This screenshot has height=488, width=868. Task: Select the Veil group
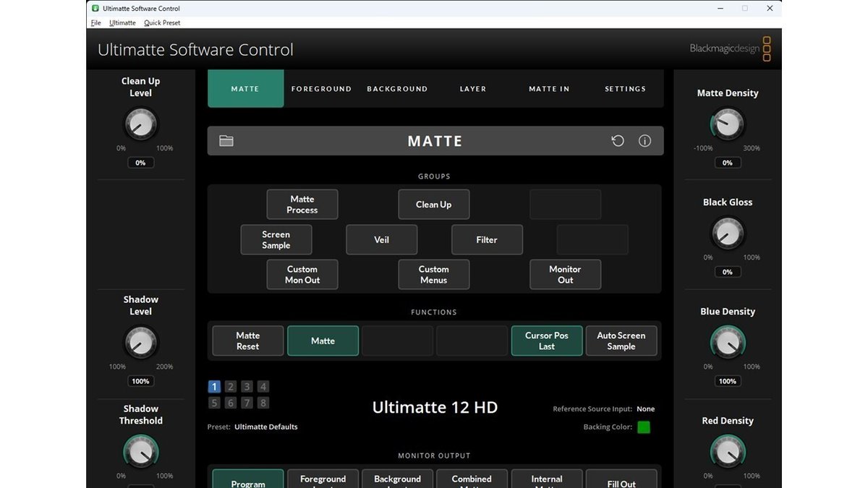tap(382, 239)
